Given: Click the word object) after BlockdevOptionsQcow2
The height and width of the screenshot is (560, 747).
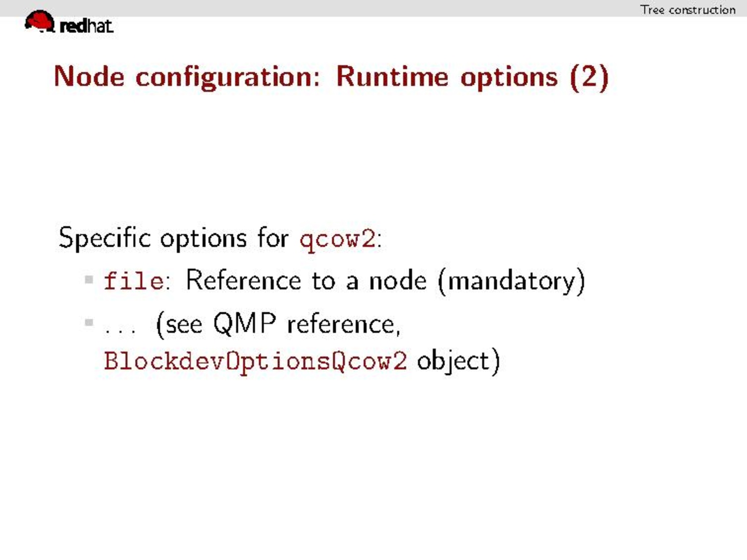Looking at the screenshot, I should 458,361.
